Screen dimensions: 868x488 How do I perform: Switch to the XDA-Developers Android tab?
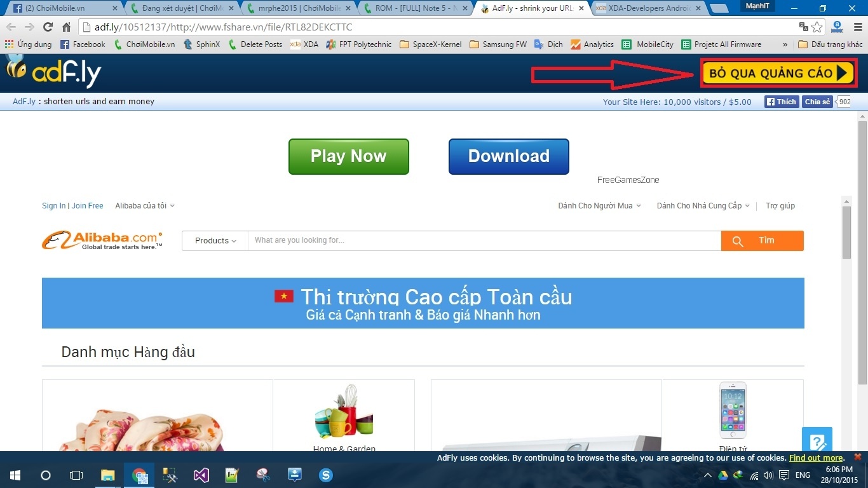648,8
